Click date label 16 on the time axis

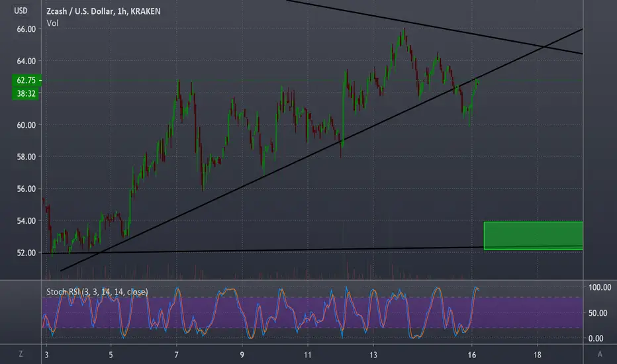tap(472, 355)
